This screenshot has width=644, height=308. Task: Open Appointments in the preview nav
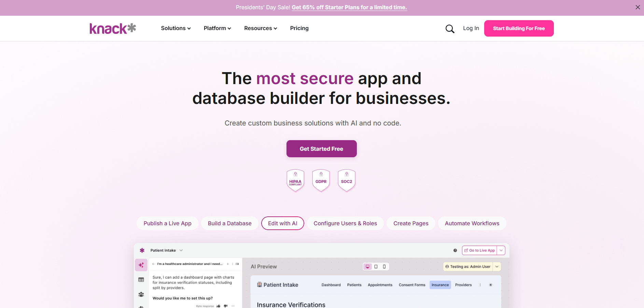pyautogui.click(x=380, y=285)
